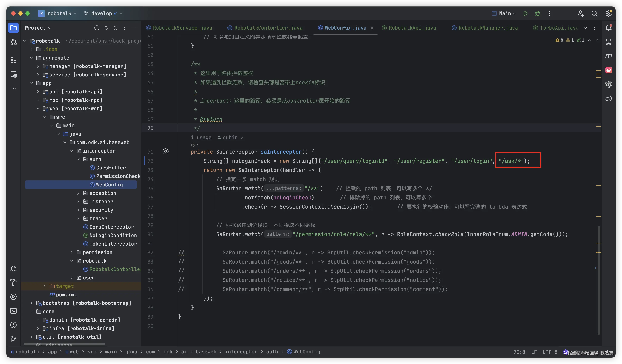The image size is (622, 364).
Task: Open the Notifications bell panel
Action: [608, 28]
